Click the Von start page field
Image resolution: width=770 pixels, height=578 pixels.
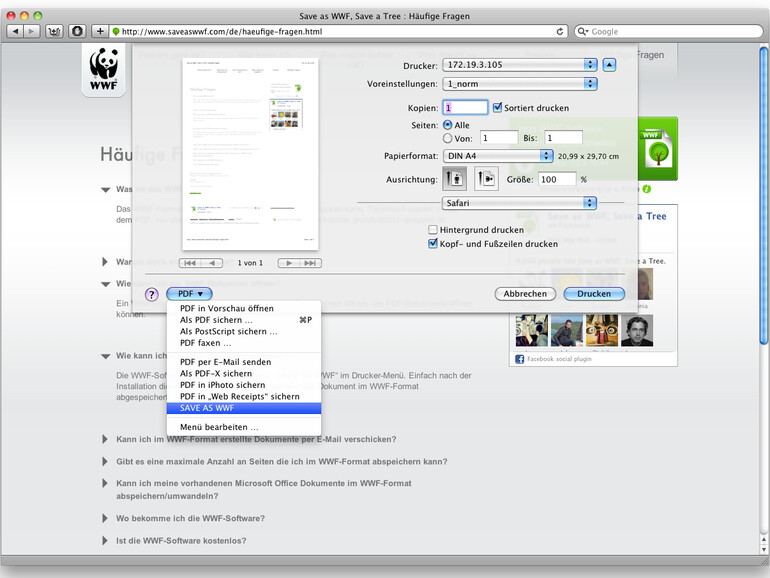[499, 138]
